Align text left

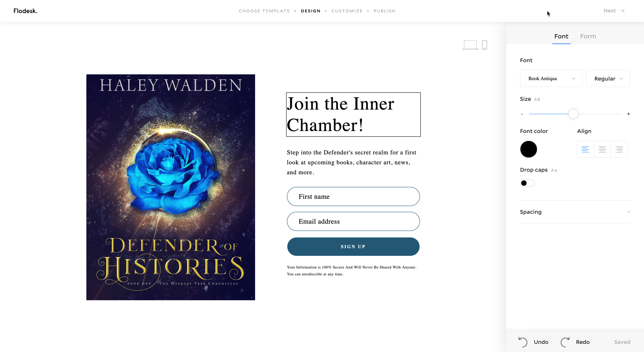(x=585, y=149)
